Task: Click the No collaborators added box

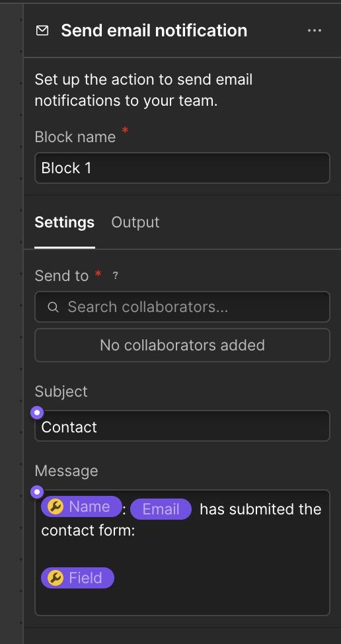Action: [x=182, y=345]
